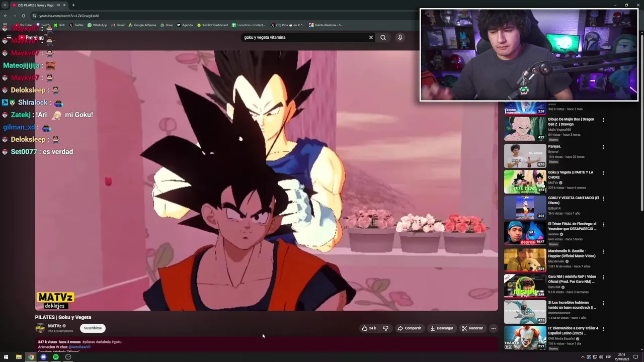Open a new browser tab
This screenshot has height=362, width=644.
point(73,5)
